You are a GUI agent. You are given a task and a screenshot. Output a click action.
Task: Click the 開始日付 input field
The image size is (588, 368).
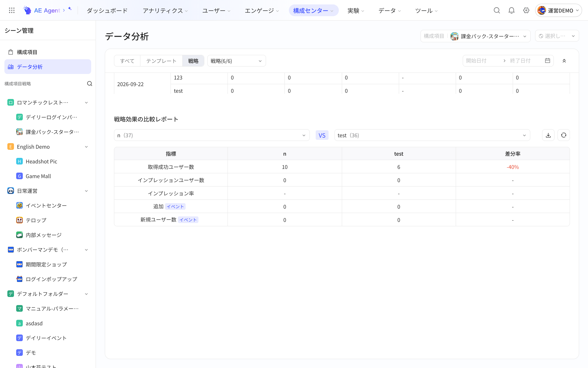coord(482,61)
